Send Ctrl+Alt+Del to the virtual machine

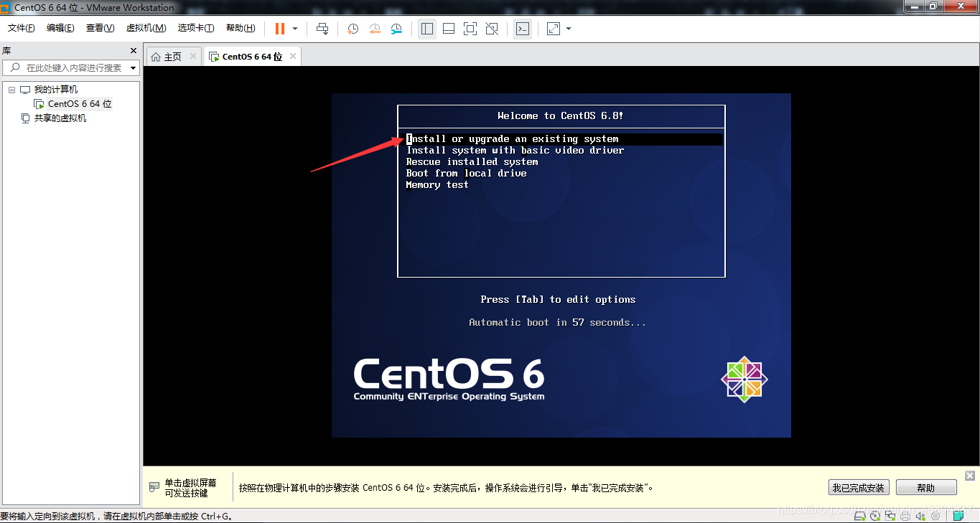coord(322,29)
